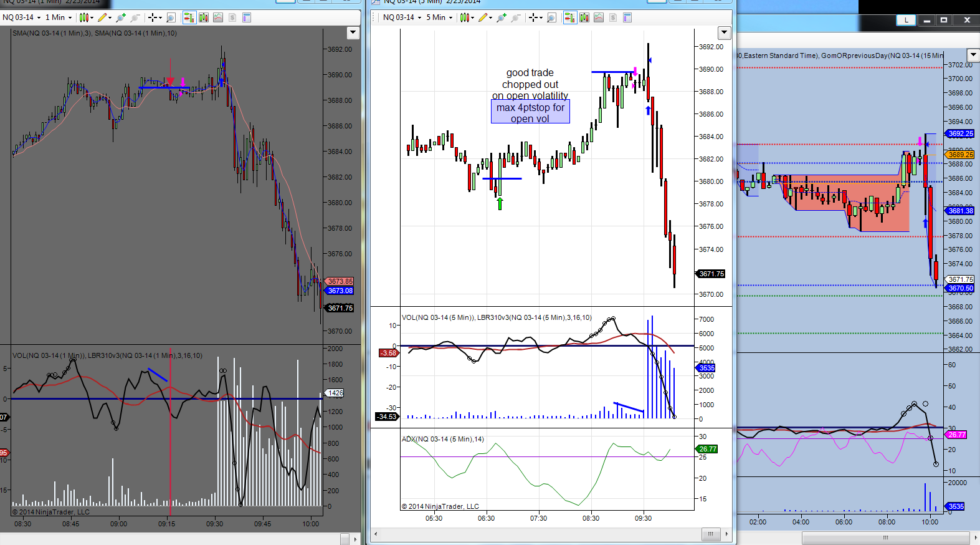Select SMA indicator label on 1 Min chart

click(95, 33)
